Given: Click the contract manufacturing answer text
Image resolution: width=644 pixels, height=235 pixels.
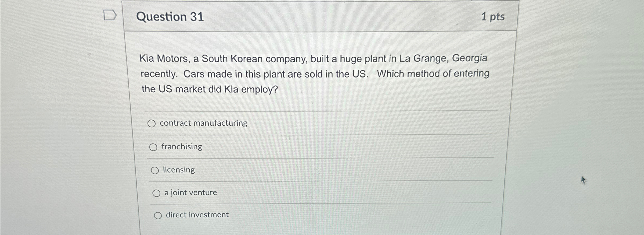Looking at the screenshot, I should point(203,123).
